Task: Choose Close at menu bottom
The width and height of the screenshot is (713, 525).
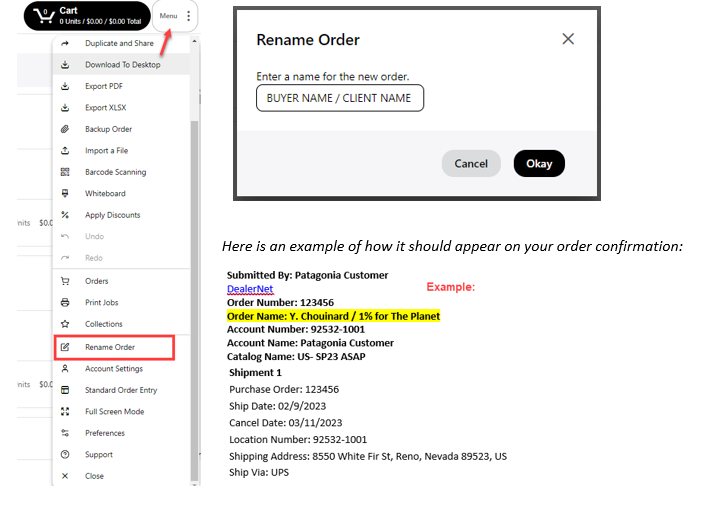Action: click(x=94, y=476)
